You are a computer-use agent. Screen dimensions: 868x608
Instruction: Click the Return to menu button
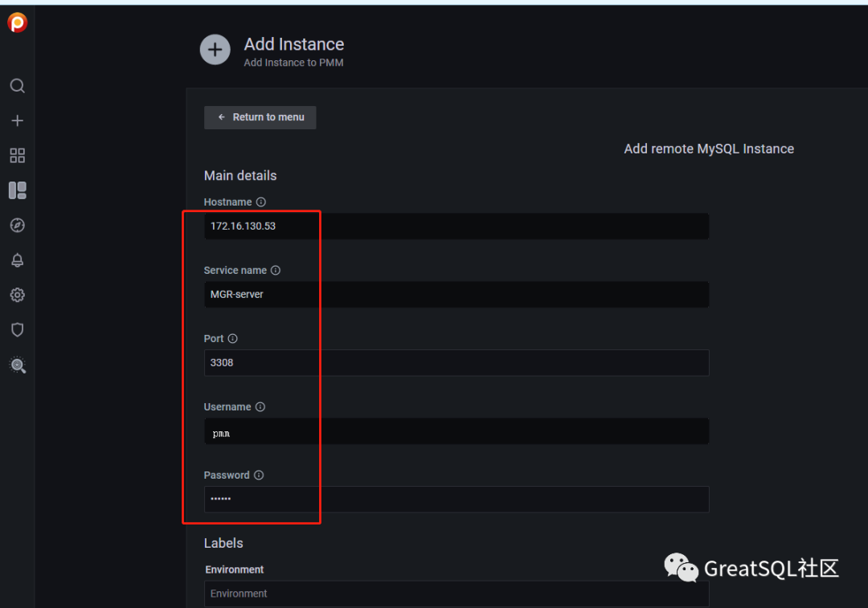pos(260,117)
